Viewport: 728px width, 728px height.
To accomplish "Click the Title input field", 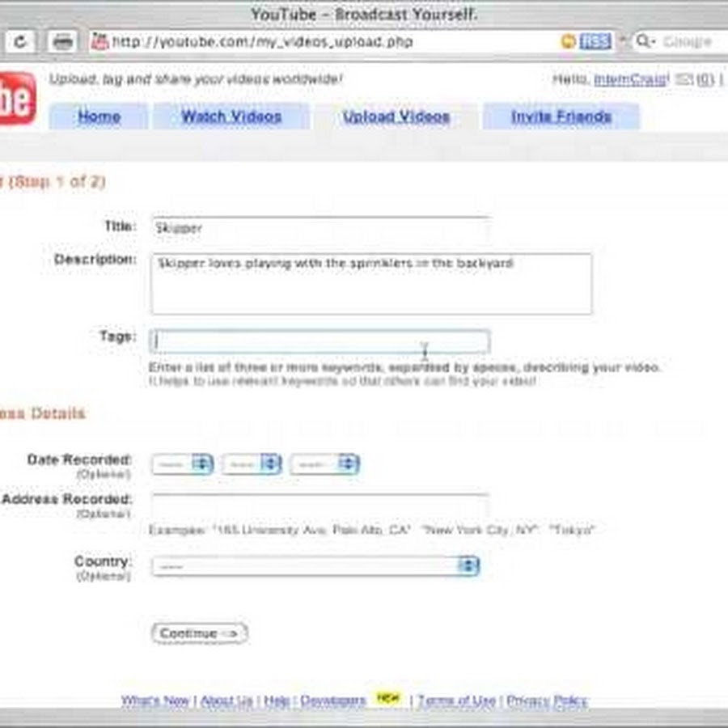I will (x=321, y=228).
